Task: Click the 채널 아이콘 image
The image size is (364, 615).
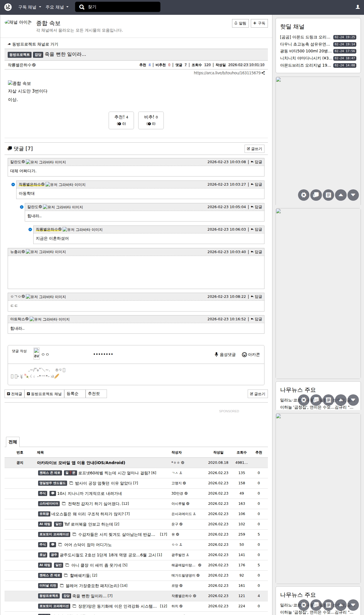Action: 18,22
